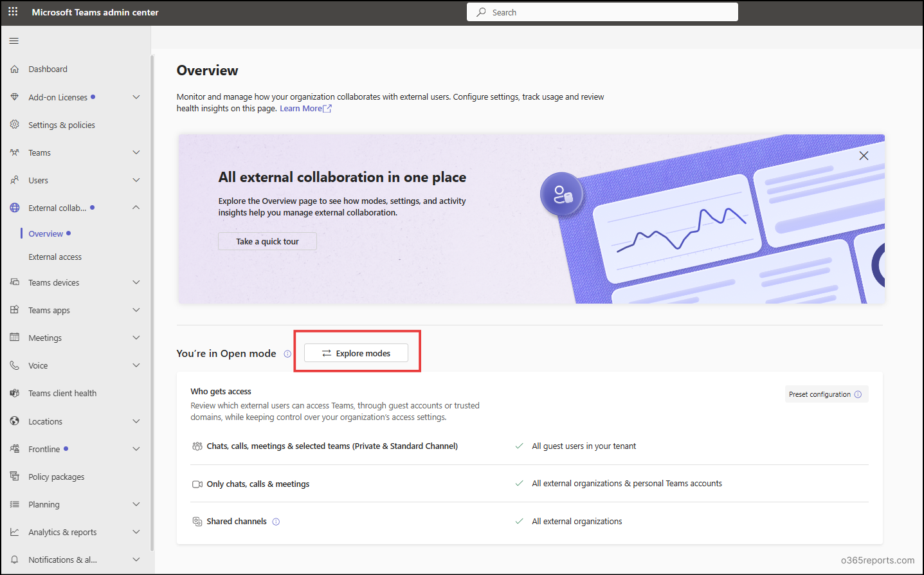Click the Frontline icon in sidebar
Viewport: 924px width, 575px height.
[x=15, y=449]
